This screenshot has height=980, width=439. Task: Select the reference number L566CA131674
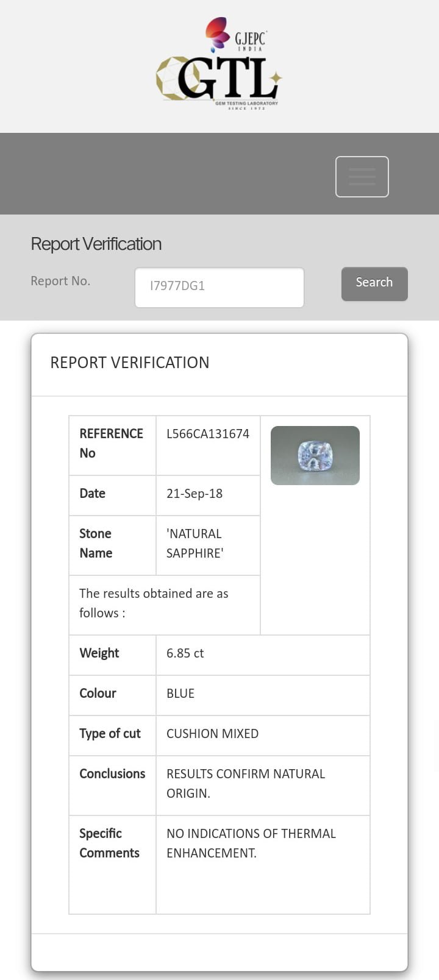click(208, 434)
